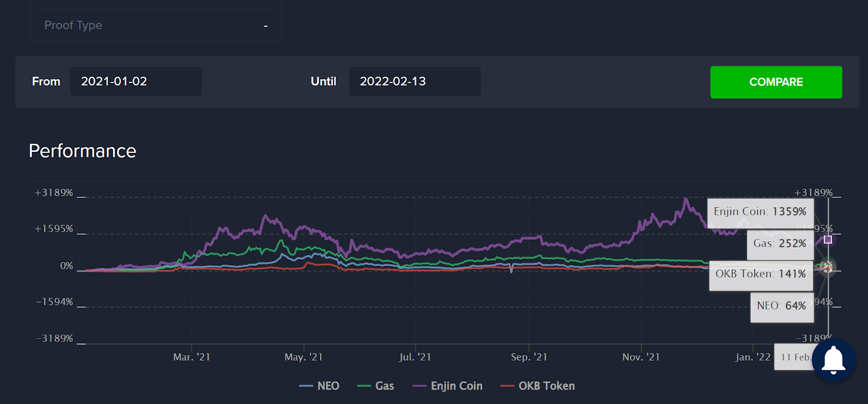Viewport: 868px width, 404px height.
Task: Click the left −1594% axis label
Action: pyautogui.click(x=54, y=302)
